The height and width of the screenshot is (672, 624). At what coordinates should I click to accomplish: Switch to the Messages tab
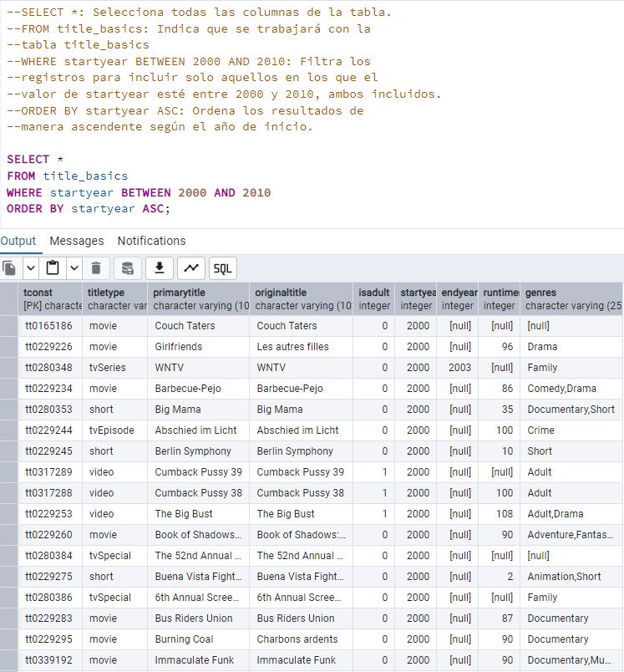tap(77, 241)
